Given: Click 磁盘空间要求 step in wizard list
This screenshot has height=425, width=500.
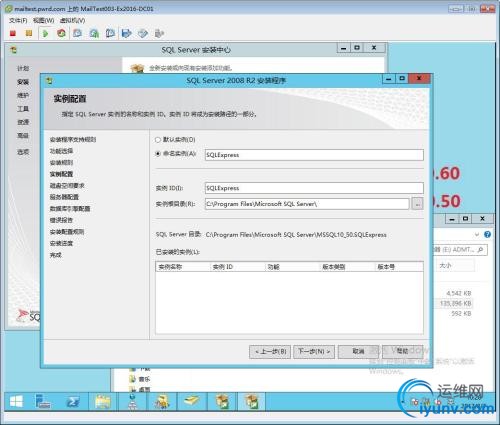Looking at the screenshot, I should tap(67, 186).
